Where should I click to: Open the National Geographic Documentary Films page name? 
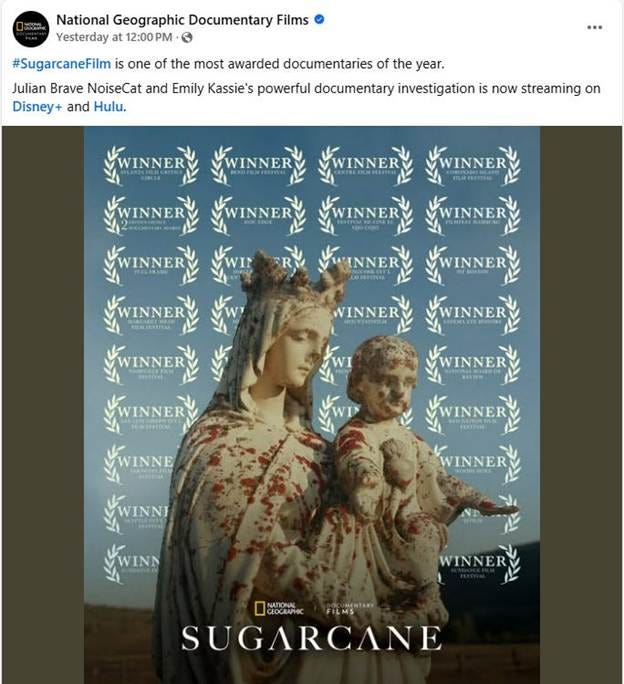pos(182,20)
